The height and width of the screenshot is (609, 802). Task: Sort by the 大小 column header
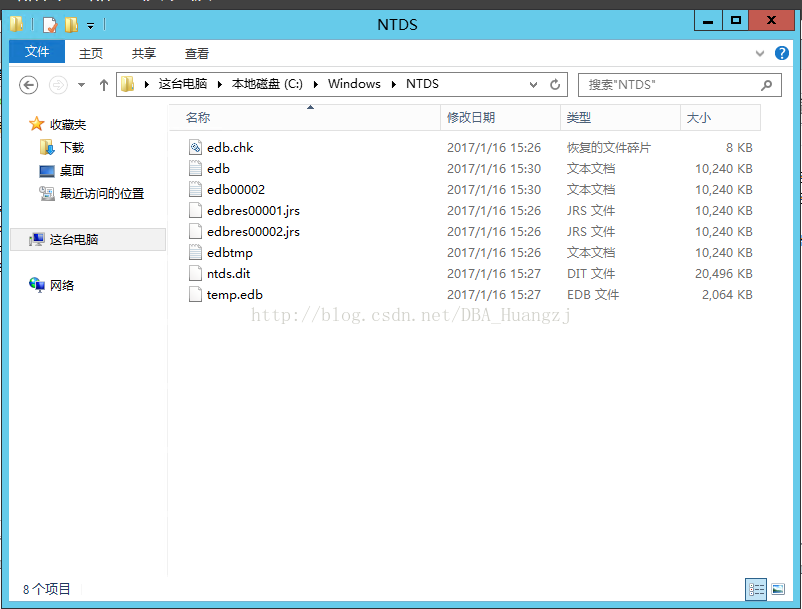720,118
